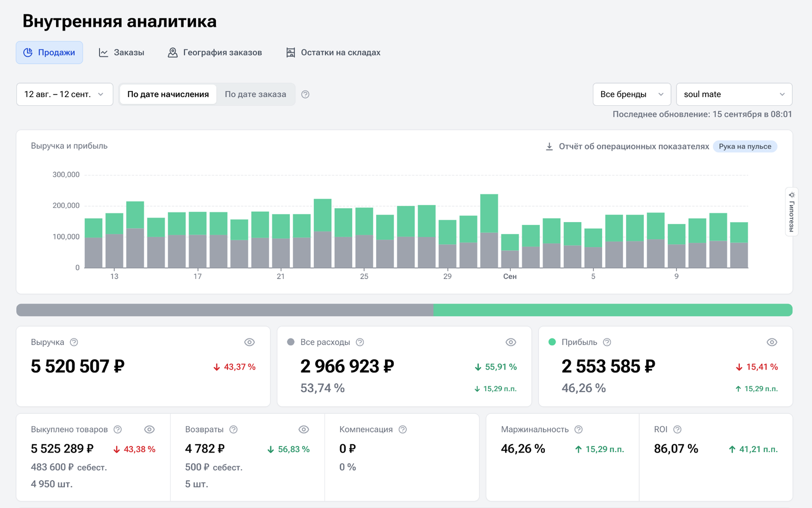Click the download icon of operational report
This screenshot has height=508, width=812.
(x=549, y=146)
